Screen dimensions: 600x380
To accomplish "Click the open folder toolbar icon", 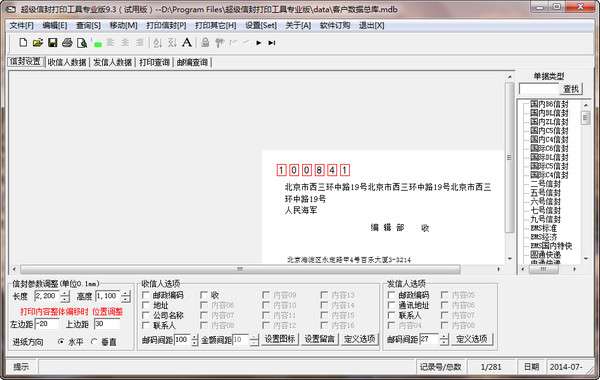I will (38, 42).
